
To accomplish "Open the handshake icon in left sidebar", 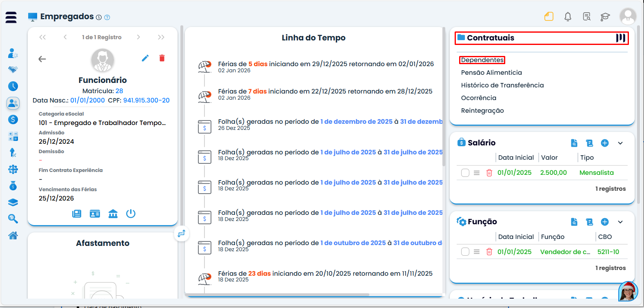I will (13, 69).
